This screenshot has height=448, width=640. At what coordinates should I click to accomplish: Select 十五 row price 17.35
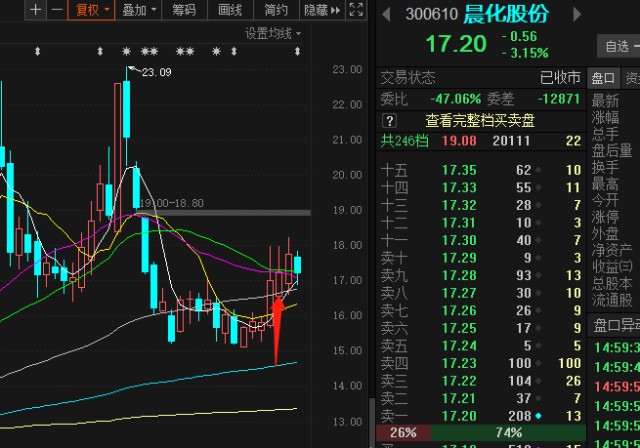click(459, 170)
